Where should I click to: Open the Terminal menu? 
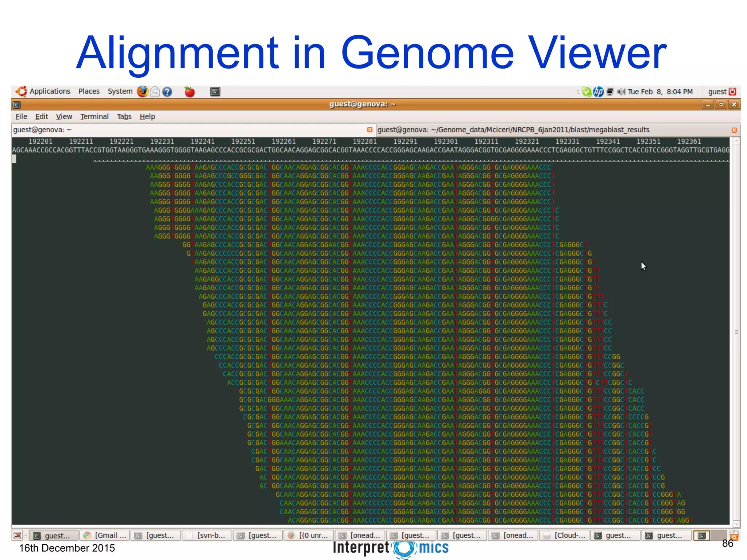(94, 117)
